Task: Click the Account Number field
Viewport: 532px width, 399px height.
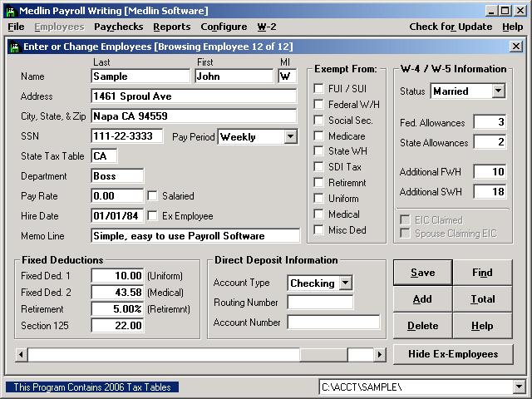Action: pyautogui.click(x=333, y=323)
